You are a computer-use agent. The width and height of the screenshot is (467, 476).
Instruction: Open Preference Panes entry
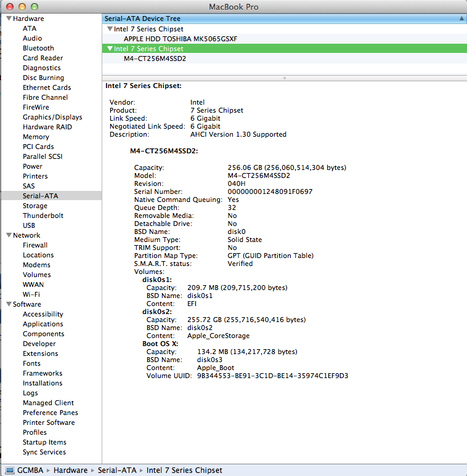[x=51, y=413]
